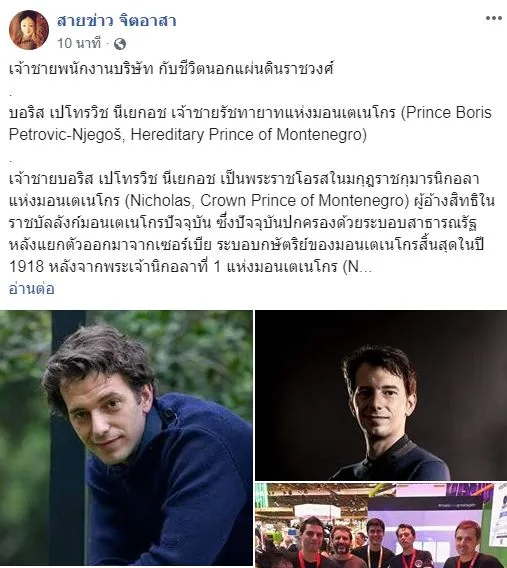
Task: Click the globe public privacy icon
Action: pyautogui.click(x=120, y=44)
